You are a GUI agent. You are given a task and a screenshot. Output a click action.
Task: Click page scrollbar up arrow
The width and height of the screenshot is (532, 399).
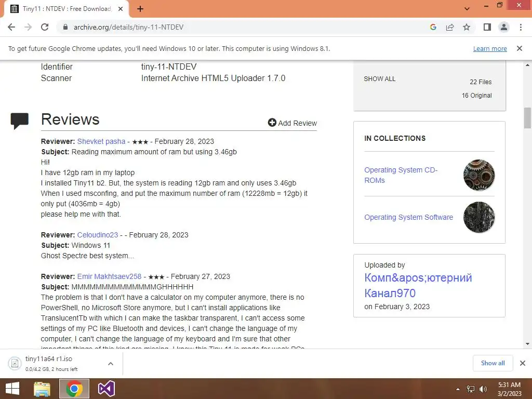click(x=527, y=65)
